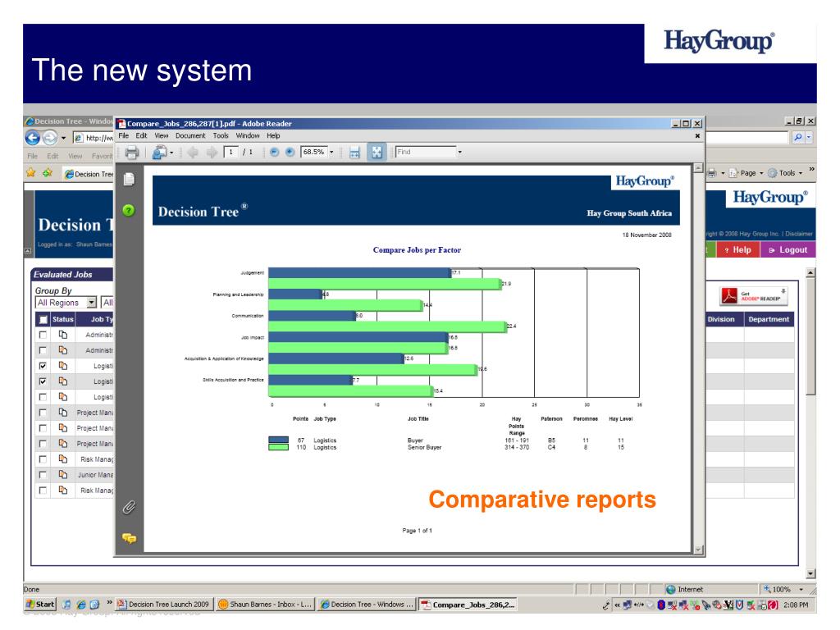
Task: Open the Pages panel in Adobe Reader sidebar
Action: click(x=129, y=179)
